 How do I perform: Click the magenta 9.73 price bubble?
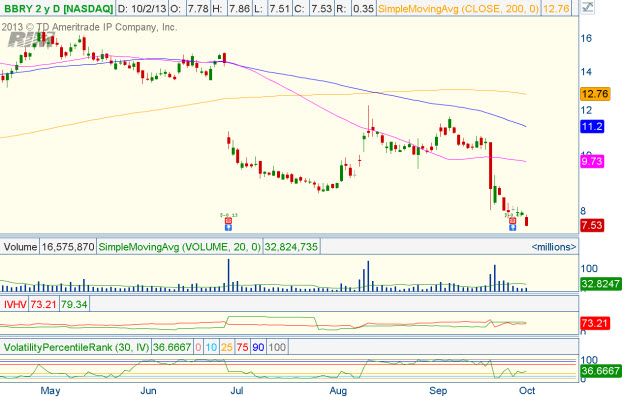[x=592, y=161]
